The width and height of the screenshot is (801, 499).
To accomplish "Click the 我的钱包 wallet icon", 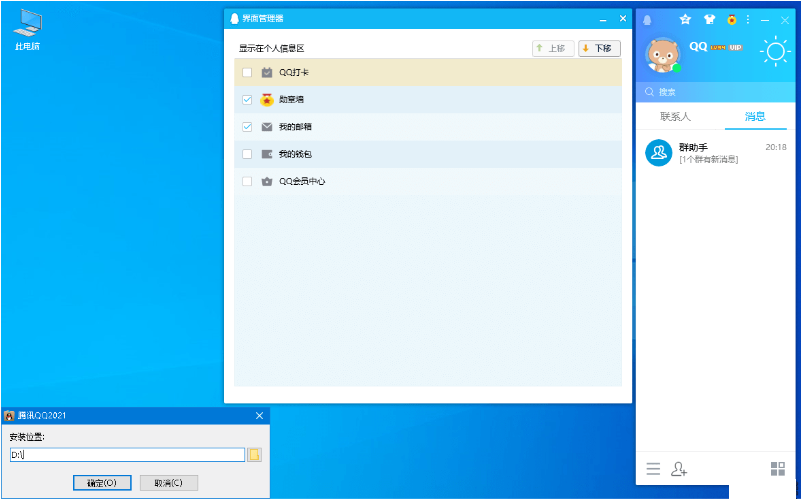I will tap(267, 154).
